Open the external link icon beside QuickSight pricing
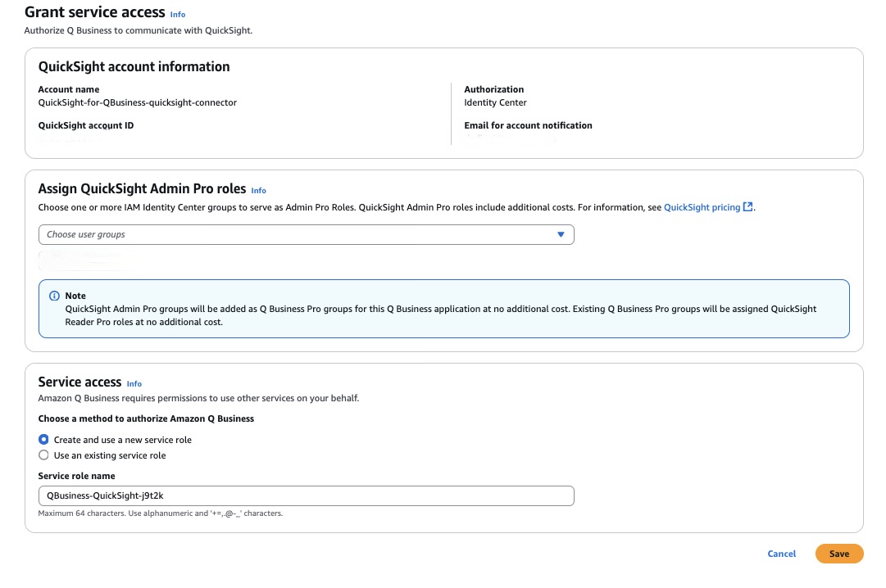886x588 pixels. pos(747,206)
